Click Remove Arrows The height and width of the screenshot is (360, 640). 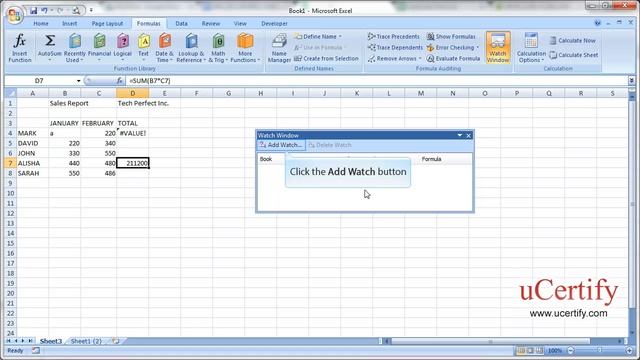tap(394, 58)
